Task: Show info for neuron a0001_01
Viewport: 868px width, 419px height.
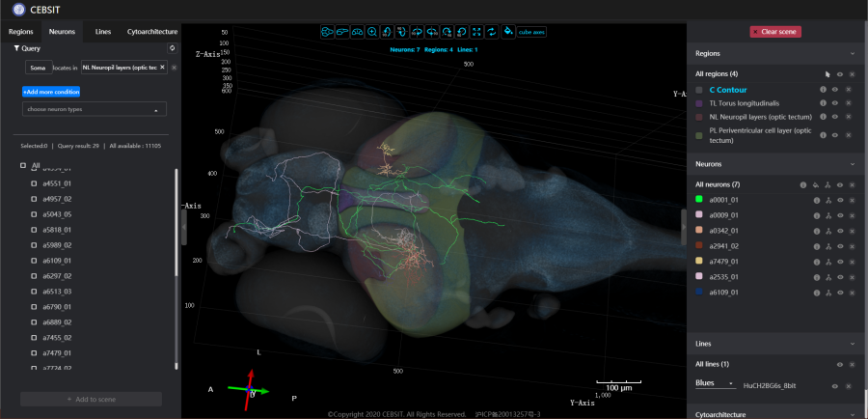Action: 815,200
